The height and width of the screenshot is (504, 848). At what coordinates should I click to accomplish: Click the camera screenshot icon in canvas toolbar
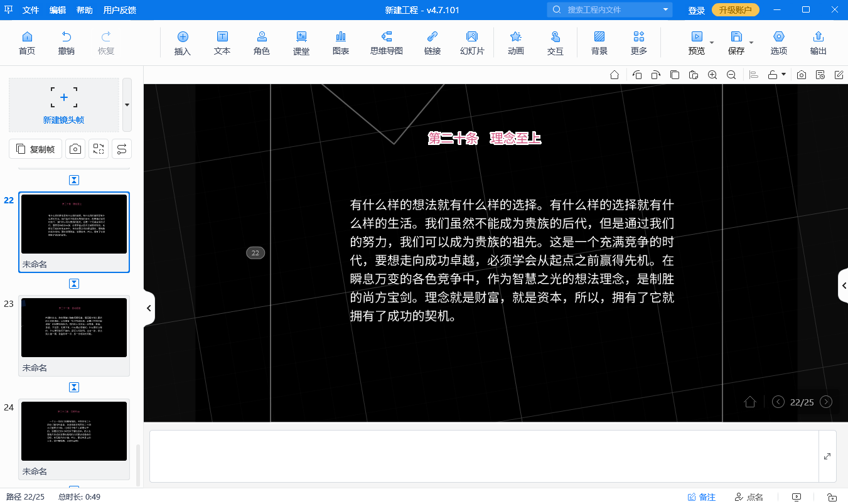point(802,75)
